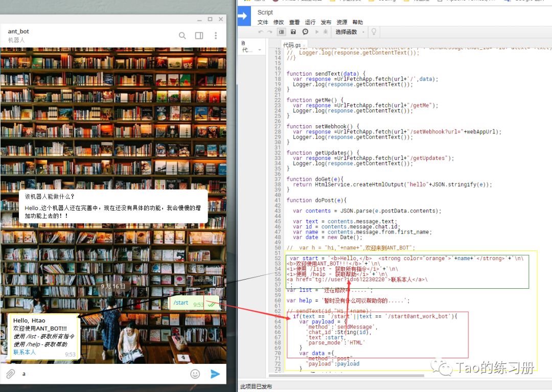
Task: Click the debug bug icon
Action: pos(325,32)
